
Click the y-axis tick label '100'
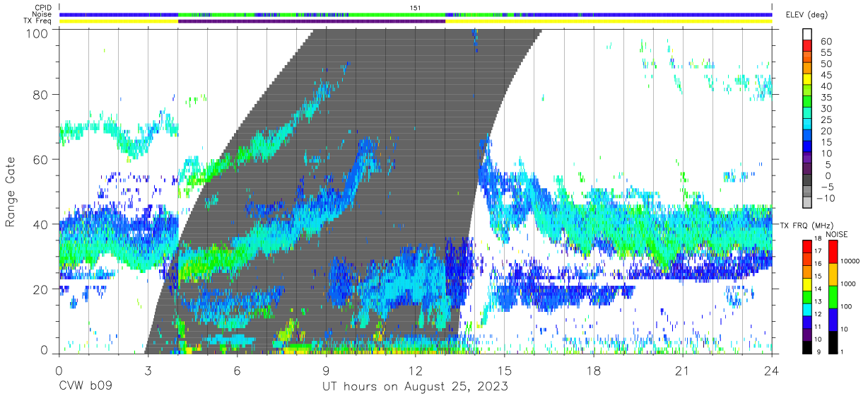tap(37, 33)
